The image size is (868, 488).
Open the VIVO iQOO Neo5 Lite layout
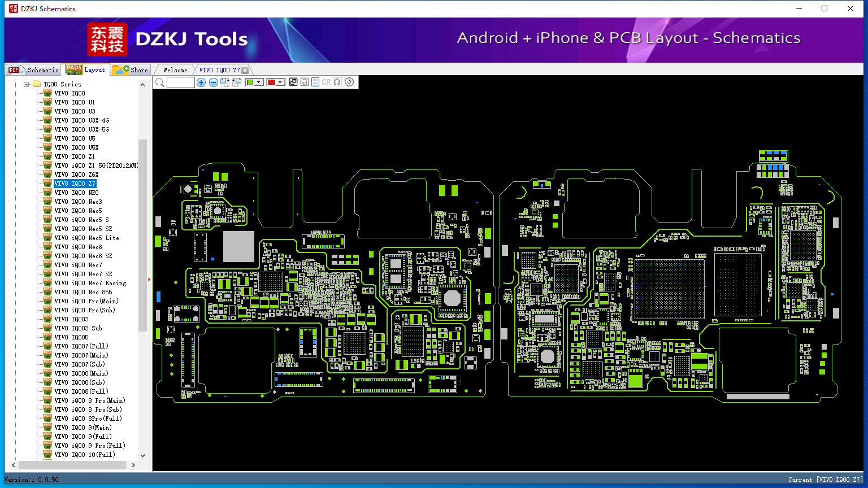[87, 238]
